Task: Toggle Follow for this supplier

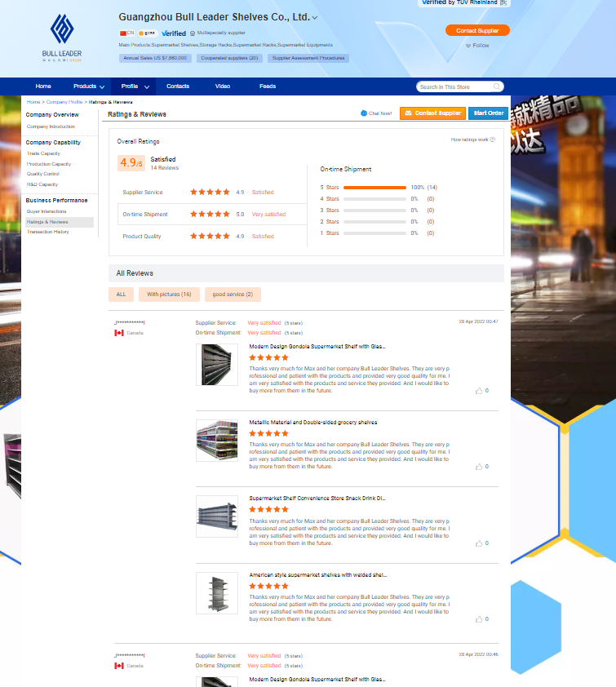Action: point(477,46)
